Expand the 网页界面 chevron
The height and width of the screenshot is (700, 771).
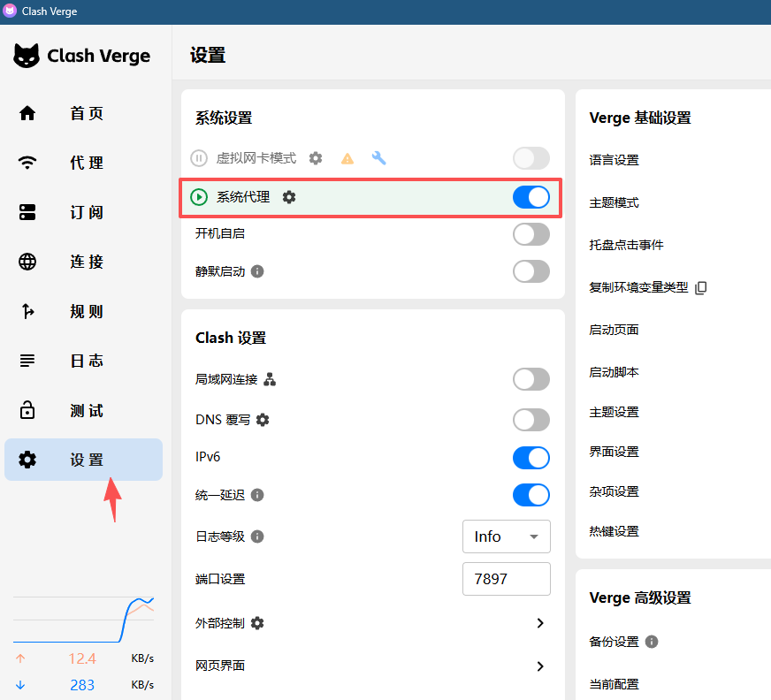click(x=540, y=666)
